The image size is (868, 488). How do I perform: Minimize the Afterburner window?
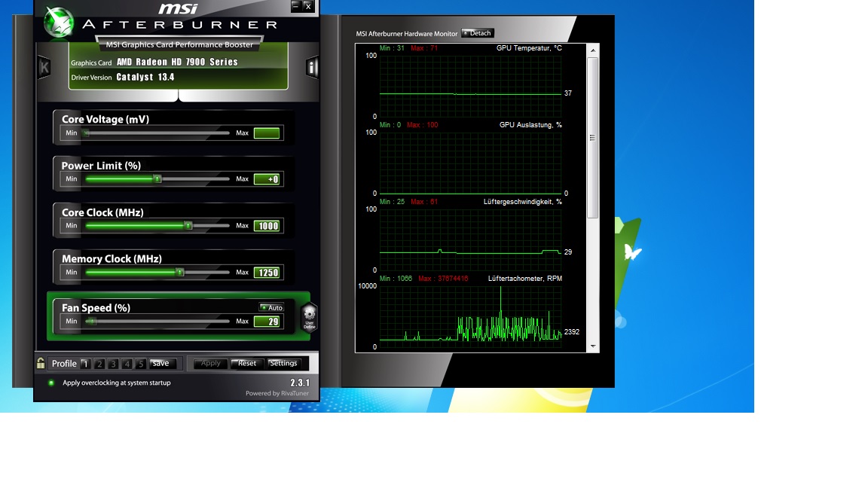pyautogui.click(x=295, y=6)
